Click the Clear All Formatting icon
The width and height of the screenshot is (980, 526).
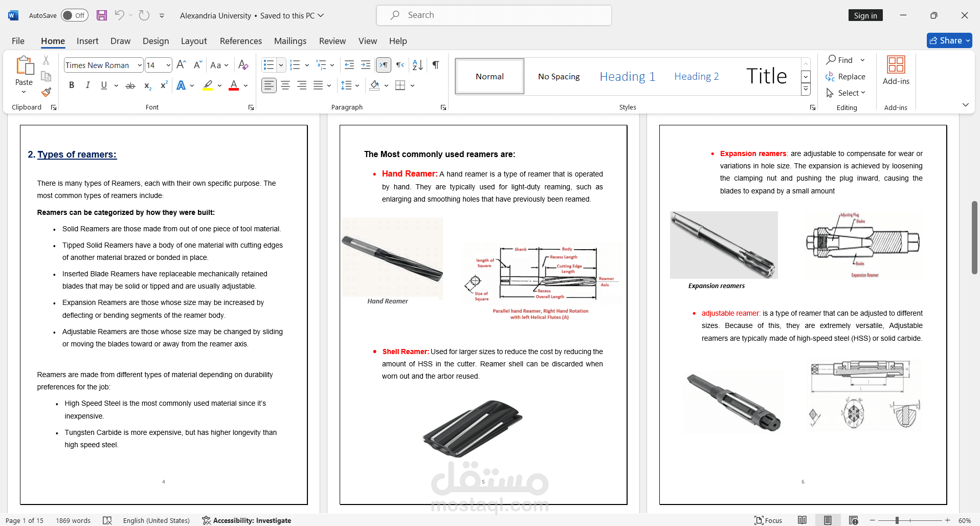(x=243, y=65)
